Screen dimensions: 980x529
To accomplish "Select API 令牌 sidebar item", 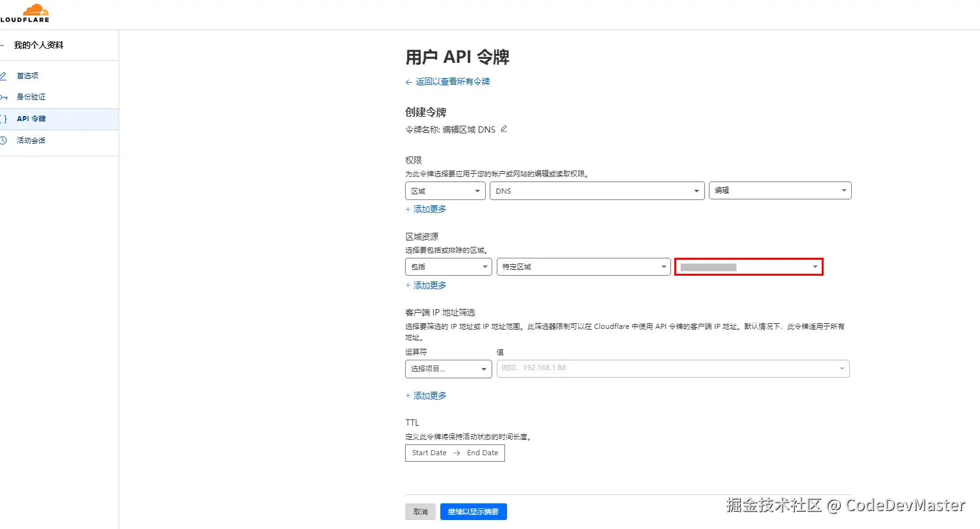I will 59,119.
